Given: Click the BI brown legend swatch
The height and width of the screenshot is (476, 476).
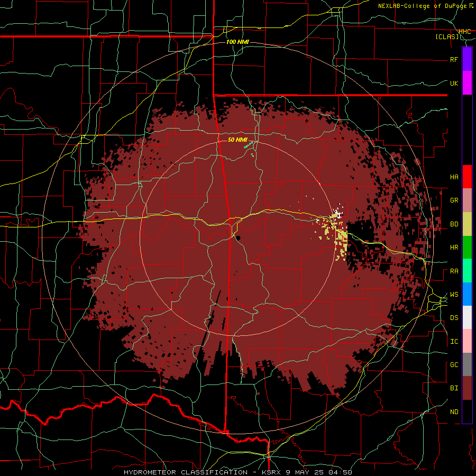Looking at the screenshot, I should [467, 388].
